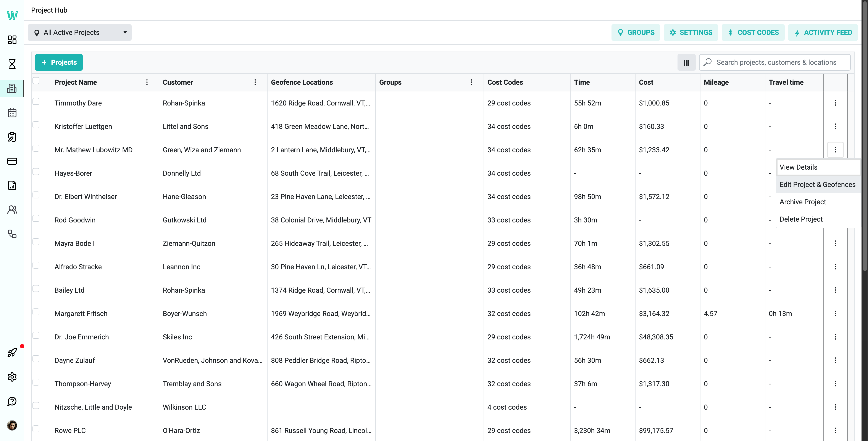
Task: Open the Groups column options menu
Action: click(472, 82)
